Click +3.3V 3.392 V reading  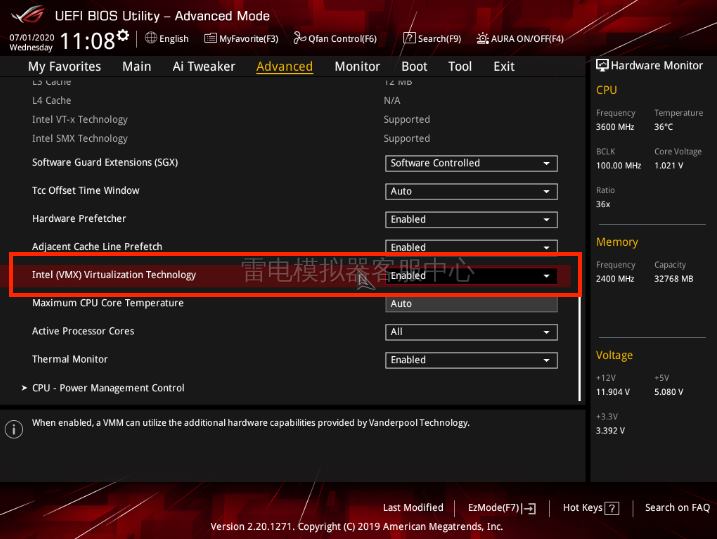coord(610,431)
